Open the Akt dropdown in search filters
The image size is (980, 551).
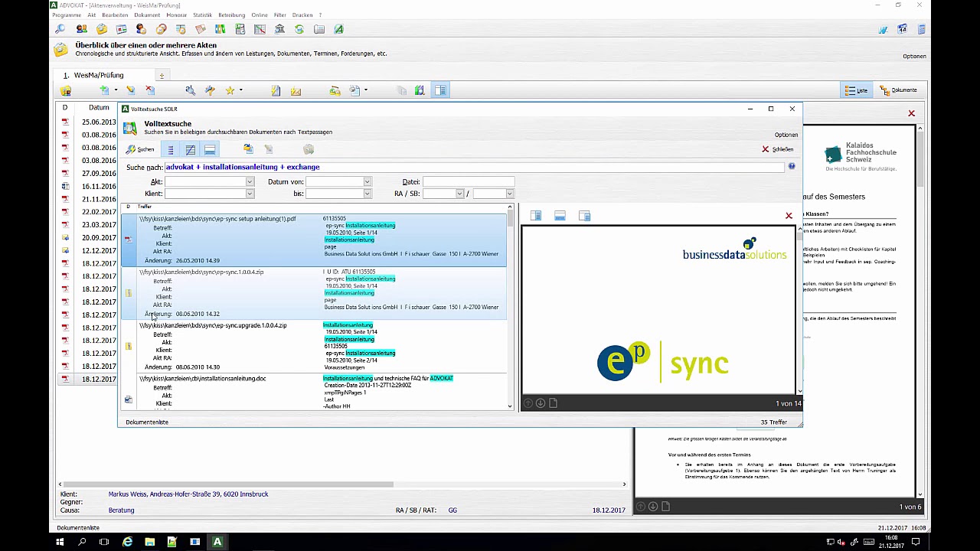tap(249, 182)
